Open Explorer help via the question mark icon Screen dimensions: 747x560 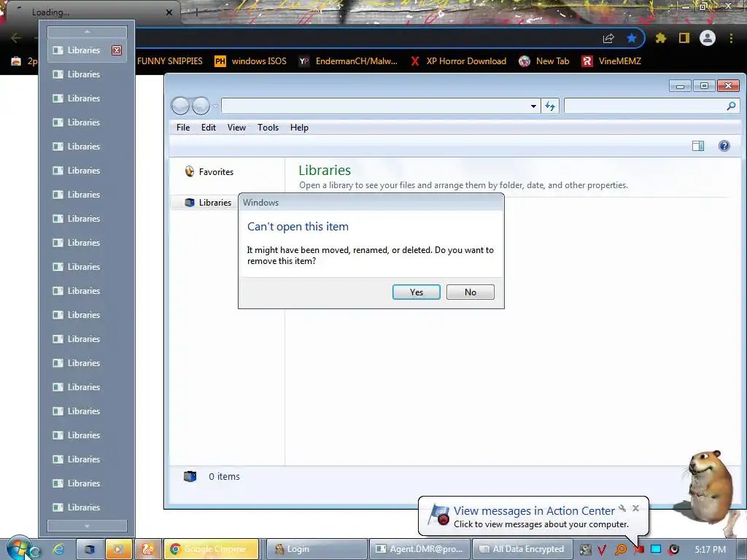pyautogui.click(x=724, y=146)
